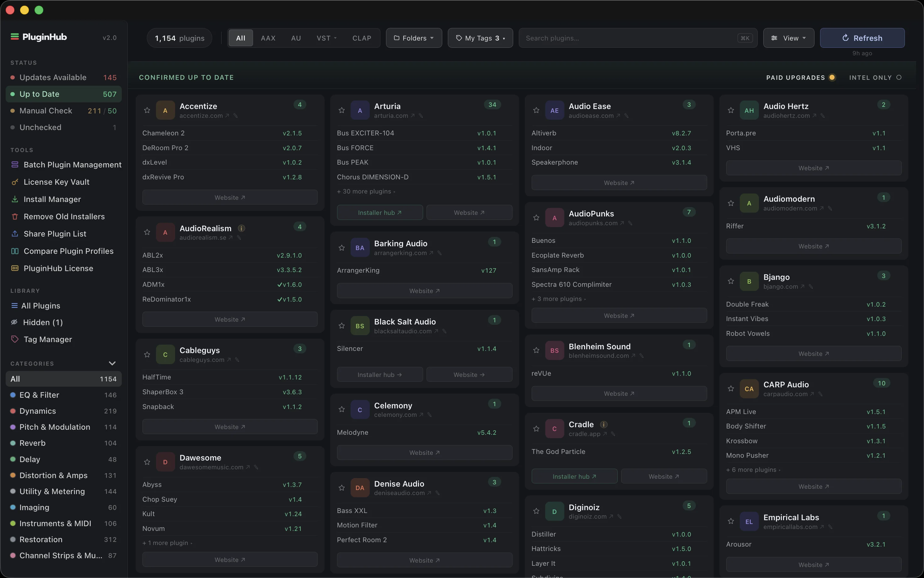Image resolution: width=924 pixels, height=578 pixels.
Task: Click ShaperBox 3 plugin row
Action: tap(230, 392)
